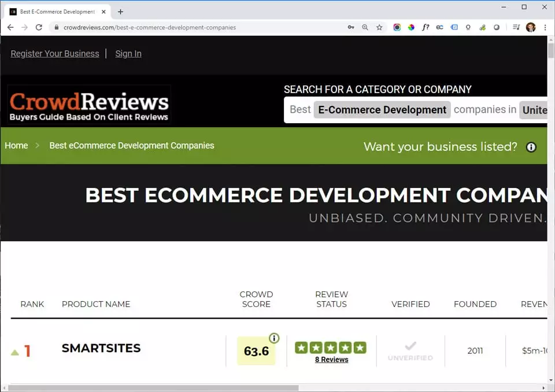
Task: Open saved passwords key icon in address bar
Action: pos(351,27)
